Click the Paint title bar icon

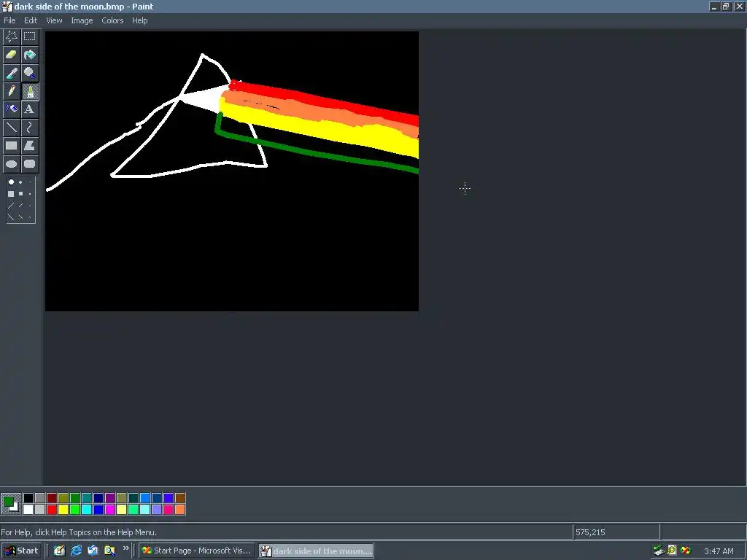coord(7,7)
